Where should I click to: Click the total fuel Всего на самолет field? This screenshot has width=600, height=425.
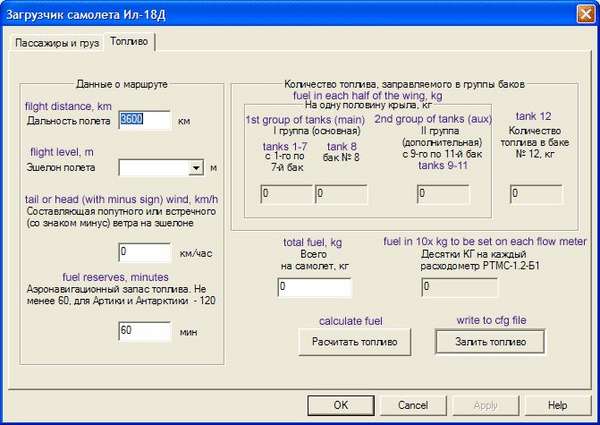(315, 287)
